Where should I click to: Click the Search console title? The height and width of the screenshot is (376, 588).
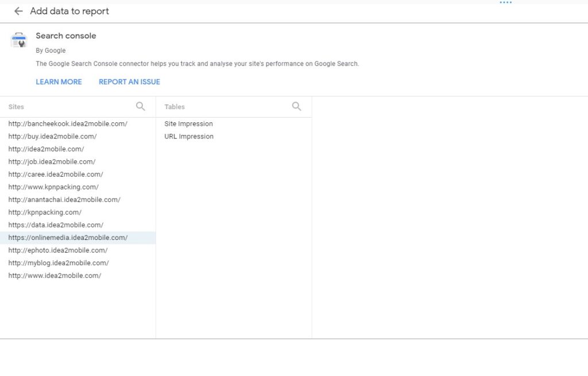click(66, 36)
